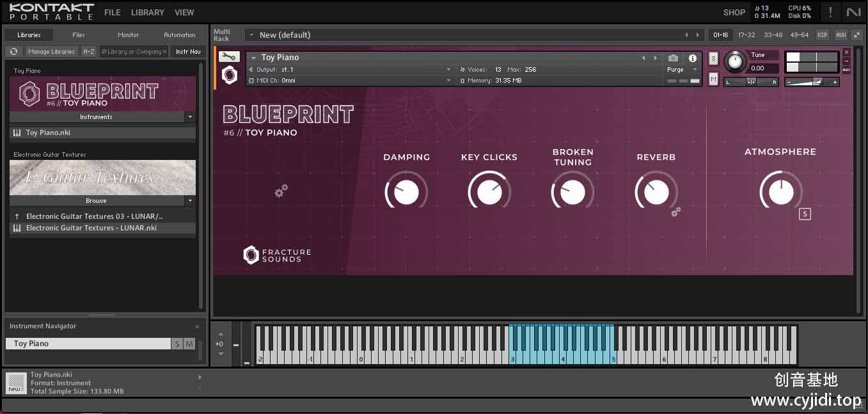Image resolution: width=868 pixels, height=414 pixels.
Task: Click the new instrument icon in info bar
Action: tap(15, 383)
